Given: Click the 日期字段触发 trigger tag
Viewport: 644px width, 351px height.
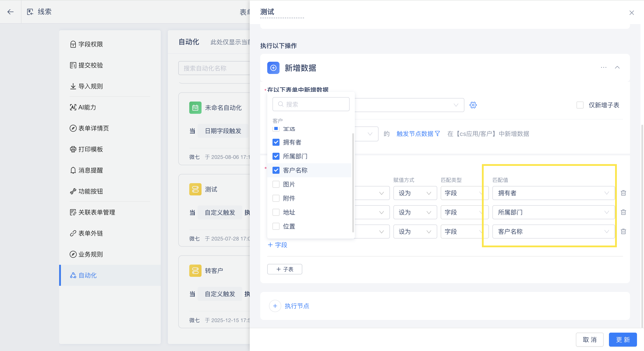Looking at the screenshot, I should pyautogui.click(x=223, y=131).
